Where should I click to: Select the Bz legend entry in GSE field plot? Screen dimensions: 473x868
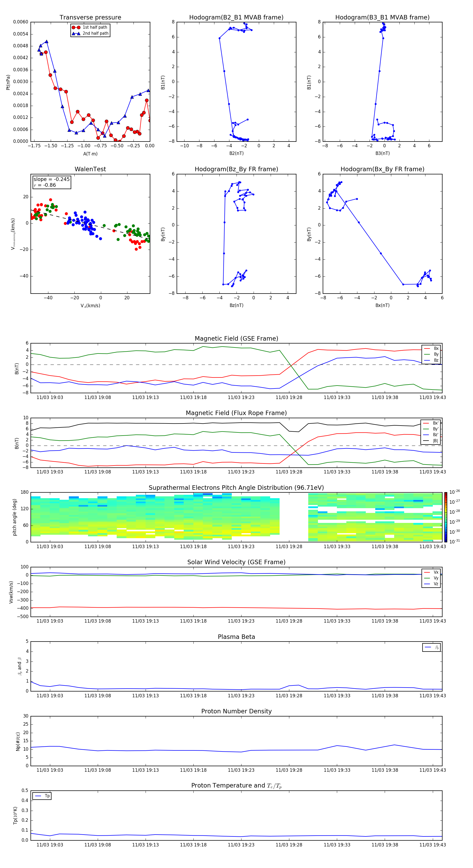[x=431, y=360]
